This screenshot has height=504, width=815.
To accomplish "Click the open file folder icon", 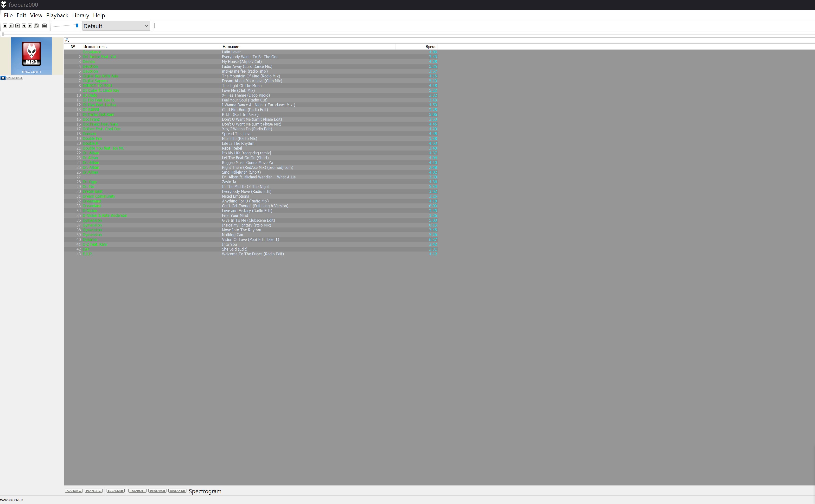I will (x=44, y=26).
